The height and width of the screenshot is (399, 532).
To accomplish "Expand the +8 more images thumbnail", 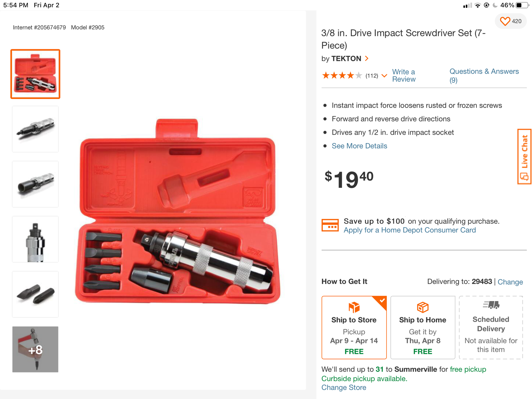I will pos(35,349).
